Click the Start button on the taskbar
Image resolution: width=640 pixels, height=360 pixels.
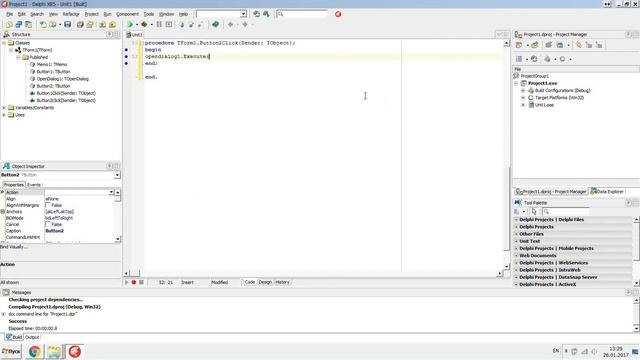11,351
